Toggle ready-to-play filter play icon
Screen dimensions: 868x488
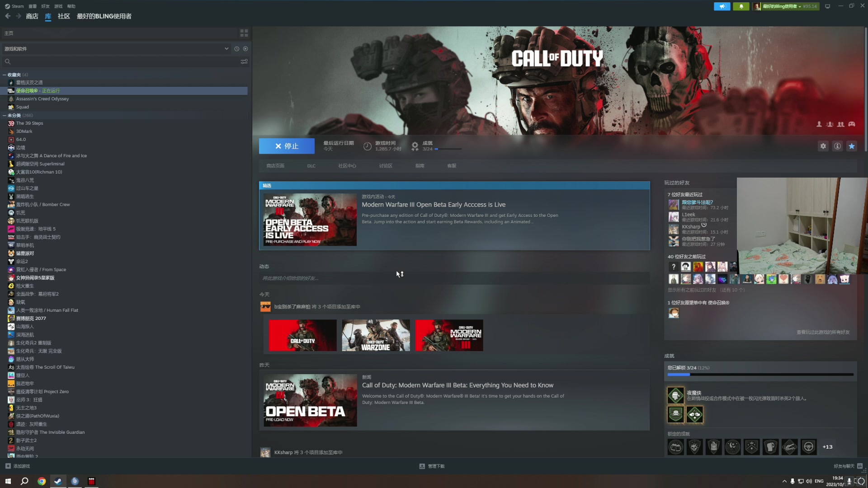245,49
